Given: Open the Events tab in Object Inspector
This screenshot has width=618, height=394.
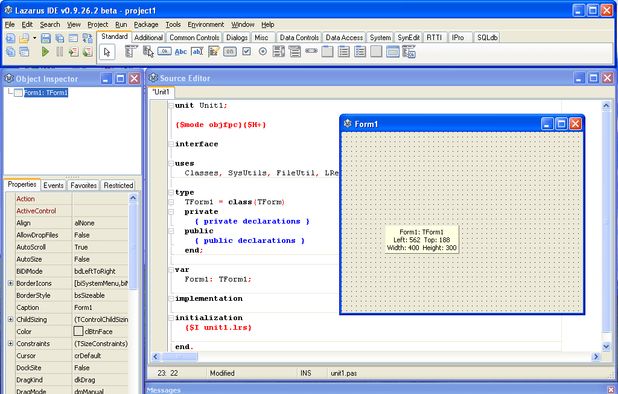Looking at the screenshot, I should (53, 185).
